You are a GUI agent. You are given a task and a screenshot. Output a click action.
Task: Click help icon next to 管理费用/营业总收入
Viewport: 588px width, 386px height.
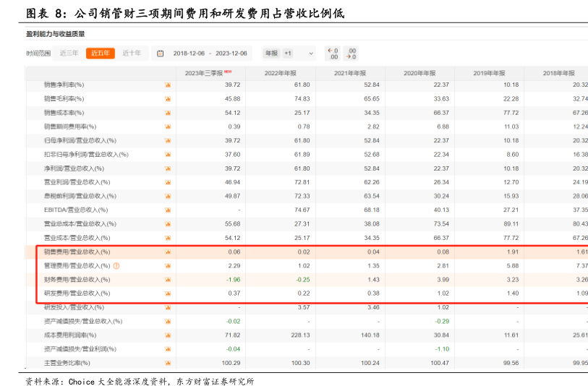coord(116,265)
